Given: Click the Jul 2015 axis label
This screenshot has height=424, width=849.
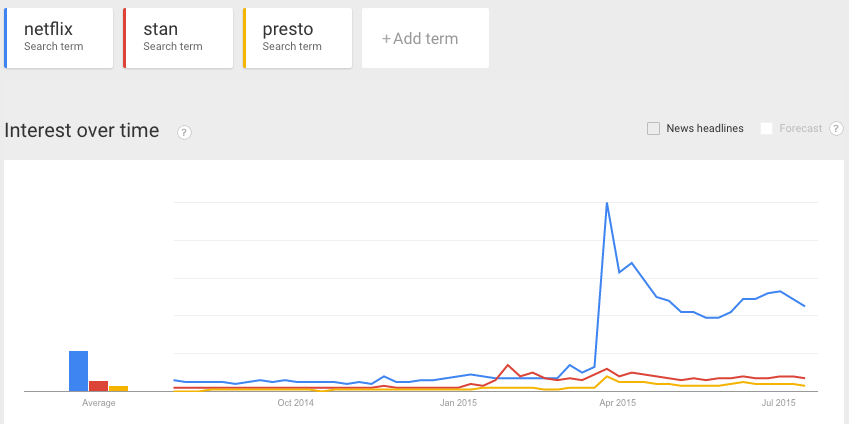Looking at the screenshot, I should (x=778, y=403).
